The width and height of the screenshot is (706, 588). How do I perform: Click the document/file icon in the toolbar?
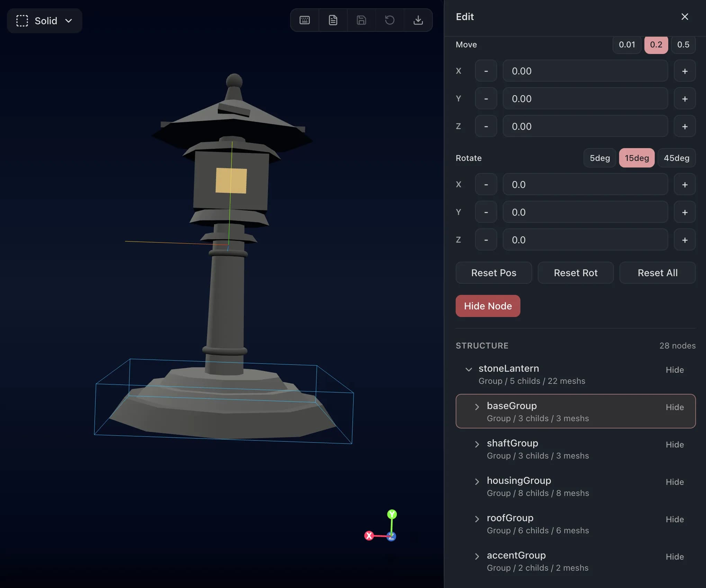tap(332, 20)
